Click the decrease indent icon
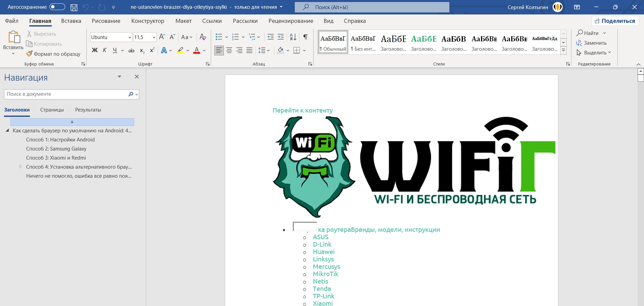Screen dimensions: 644x306 click(x=270, y=37)
